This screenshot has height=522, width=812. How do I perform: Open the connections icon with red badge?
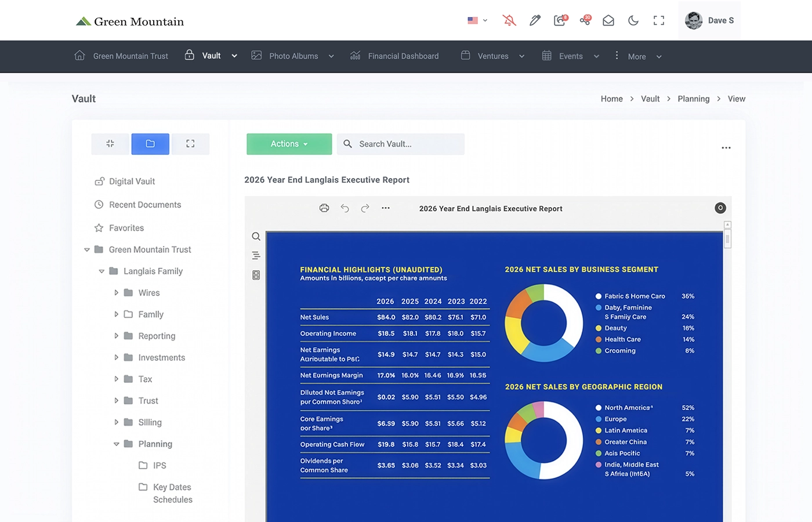point(585,20)
